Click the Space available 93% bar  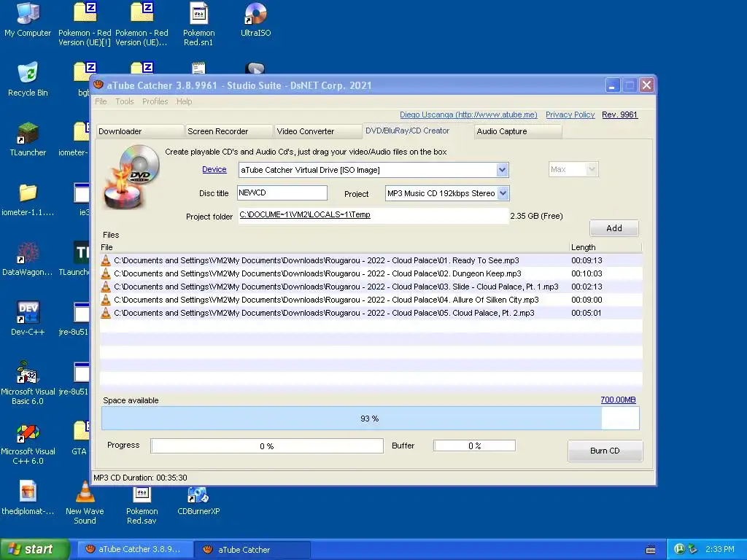click(370, 419)
